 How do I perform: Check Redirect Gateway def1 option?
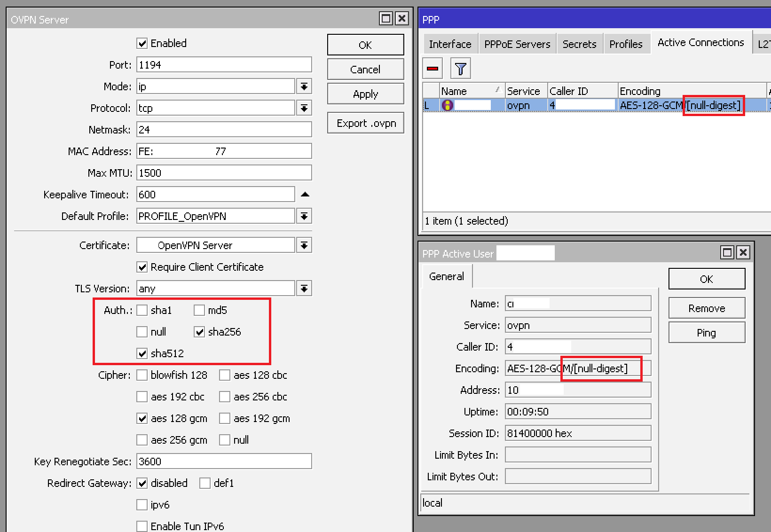click(x=205, y=483)
